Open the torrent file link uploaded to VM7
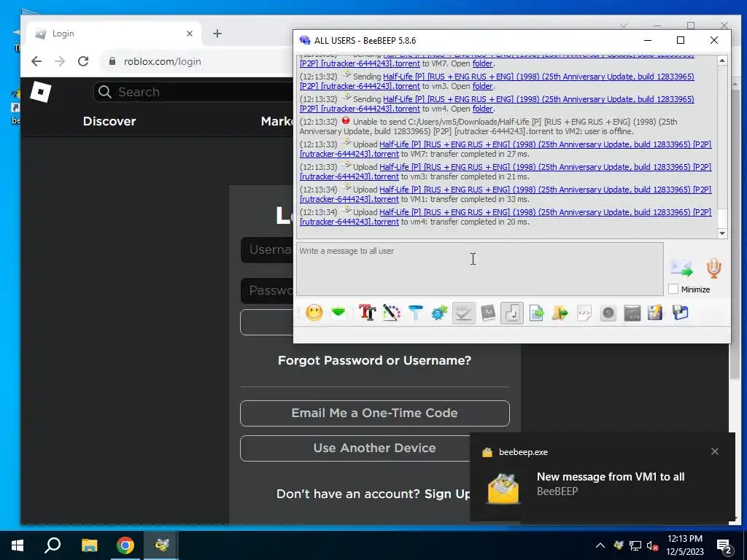Viewport: 747px width, 560px height. coord(506,149)
